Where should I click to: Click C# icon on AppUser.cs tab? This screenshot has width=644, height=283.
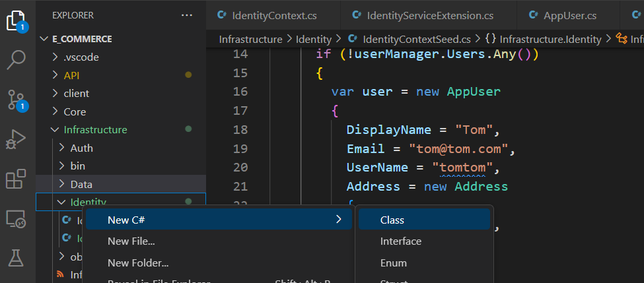pyautogui.click(x=534, y=15)
